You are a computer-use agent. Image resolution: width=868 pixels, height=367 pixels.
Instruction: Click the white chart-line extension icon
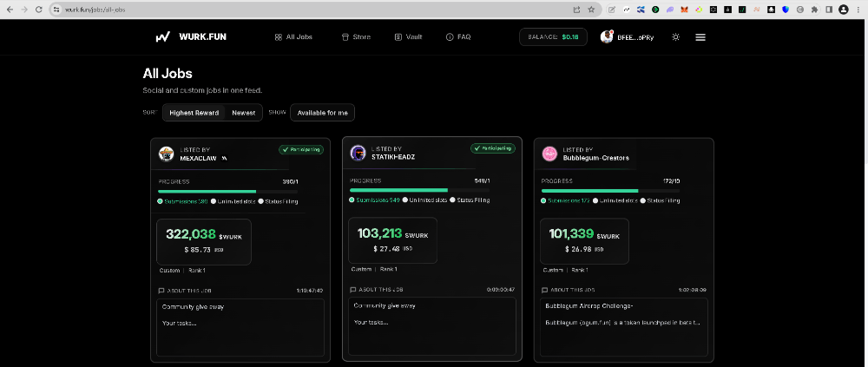tap(627, 10)
